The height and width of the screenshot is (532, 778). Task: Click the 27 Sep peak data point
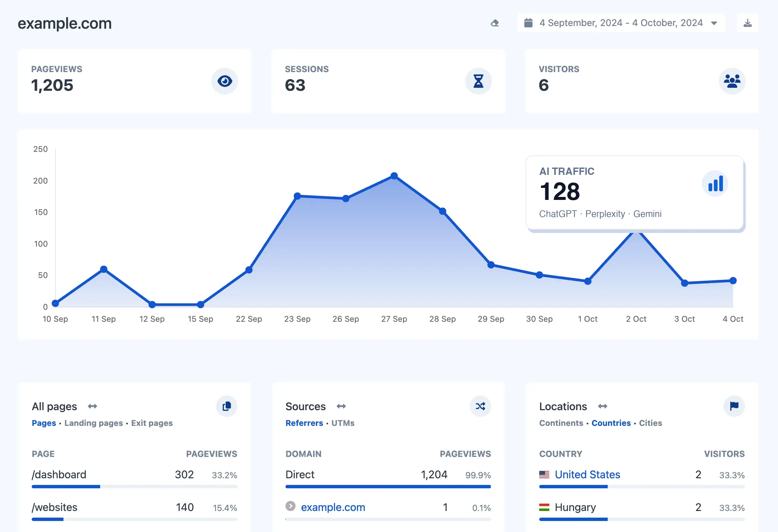point(394,176)
